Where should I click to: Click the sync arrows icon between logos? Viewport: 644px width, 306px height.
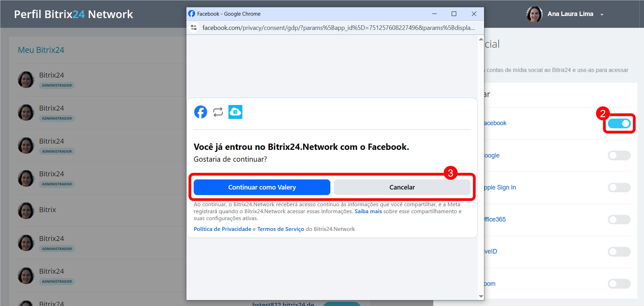click(218, 112)
